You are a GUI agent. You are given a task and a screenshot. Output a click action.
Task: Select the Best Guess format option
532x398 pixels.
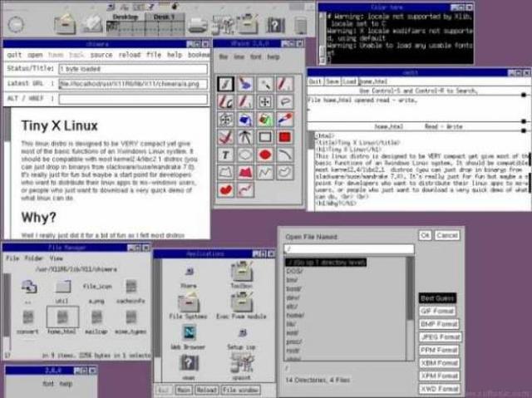coord(438,298)
